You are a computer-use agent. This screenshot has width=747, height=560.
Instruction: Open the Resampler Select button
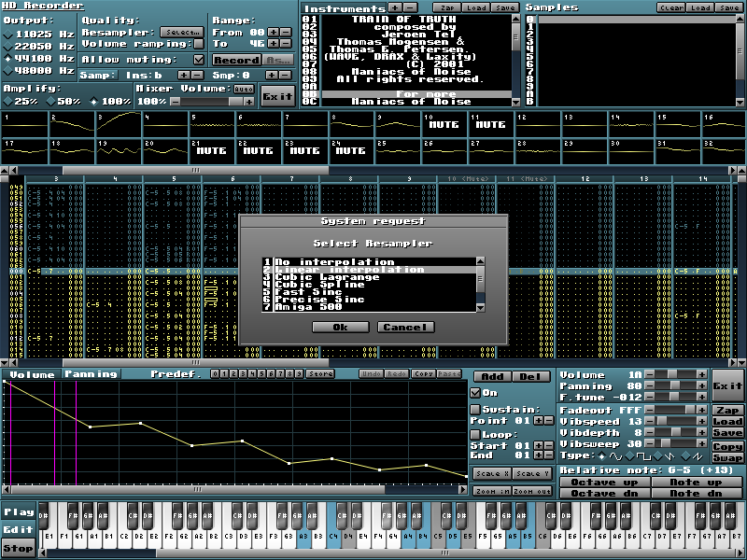click(x=181, y=32)
